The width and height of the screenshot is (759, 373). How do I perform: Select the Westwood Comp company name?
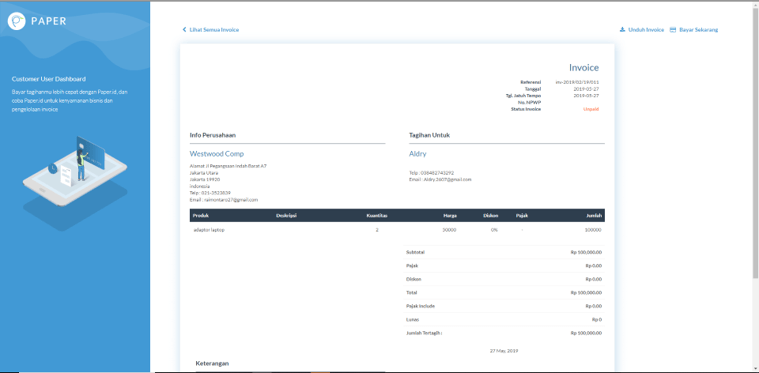pos(217,154)
